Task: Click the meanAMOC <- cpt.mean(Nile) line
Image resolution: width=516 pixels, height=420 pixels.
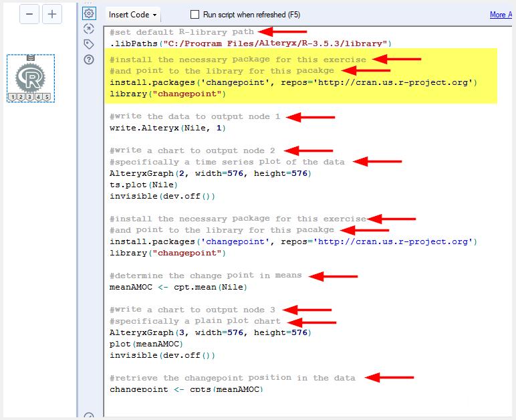Action: (178, 287)
